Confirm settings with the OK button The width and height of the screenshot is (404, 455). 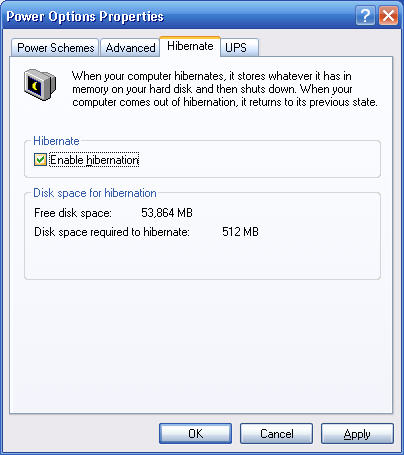pos(195,434)
